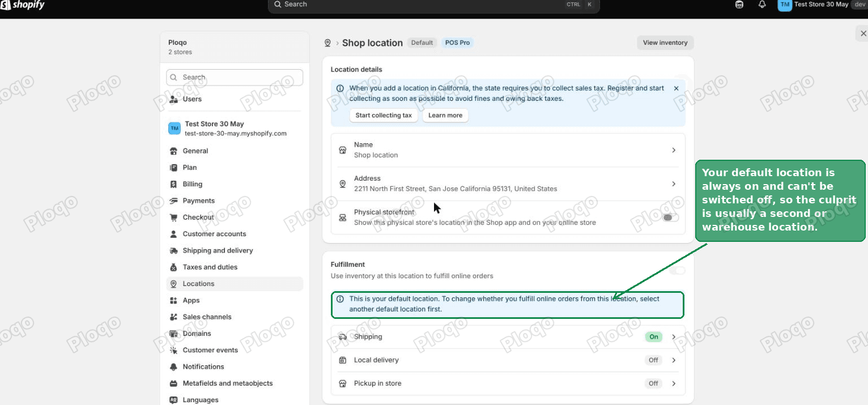The image size is (868, 405).
Task: Open General settings
Action: click(235, 151)
